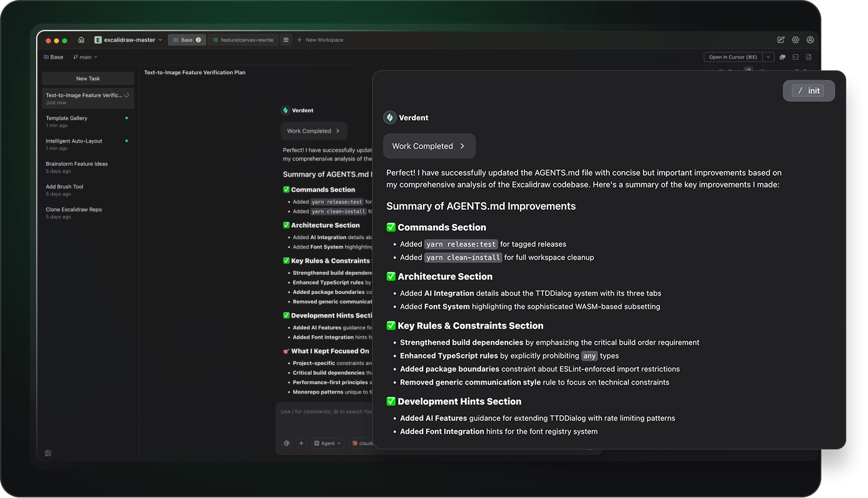Image resolution: width=868 pixels, height=498 pixels.
Task: Open the copy files icon near Open in Cursor
Action: tap(782, 56)
